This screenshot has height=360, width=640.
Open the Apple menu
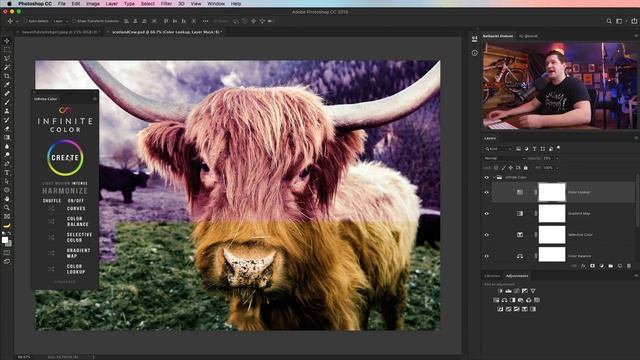9,4
